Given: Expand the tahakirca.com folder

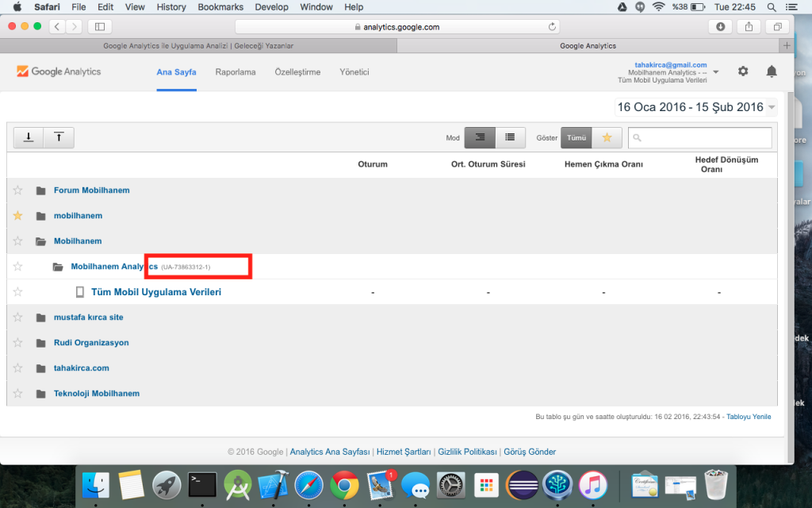Looking at the screenshot, I should [41, 368].
